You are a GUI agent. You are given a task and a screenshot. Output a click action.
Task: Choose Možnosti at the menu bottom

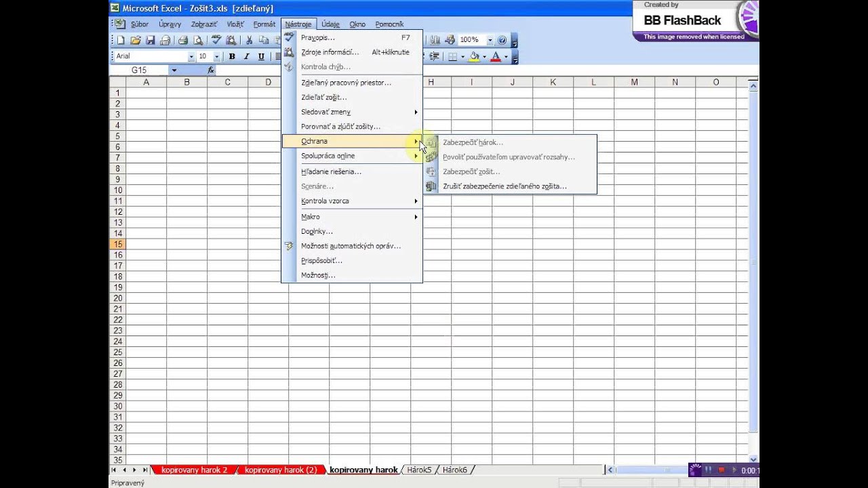coord(352,275)
